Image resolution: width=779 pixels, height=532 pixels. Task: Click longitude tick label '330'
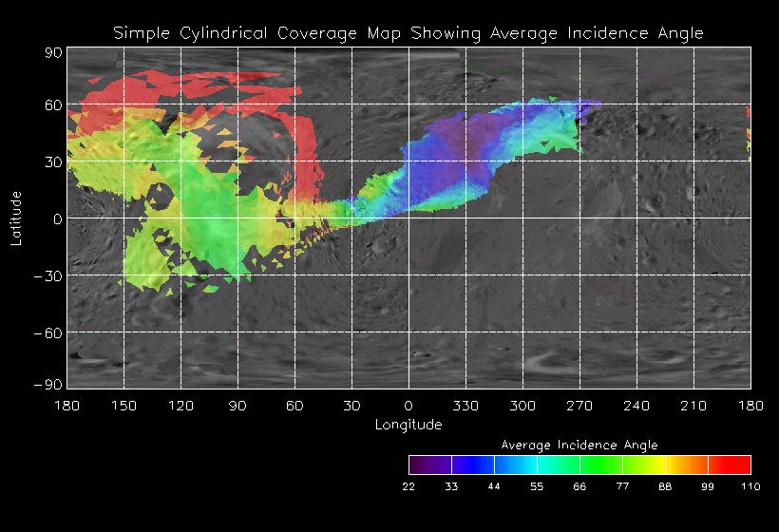(x=465, y=406)
